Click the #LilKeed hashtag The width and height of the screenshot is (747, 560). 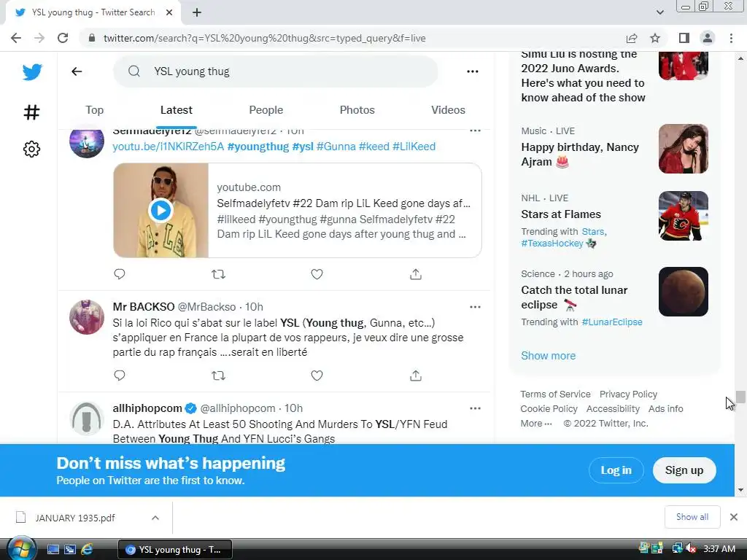pos(414,146)
